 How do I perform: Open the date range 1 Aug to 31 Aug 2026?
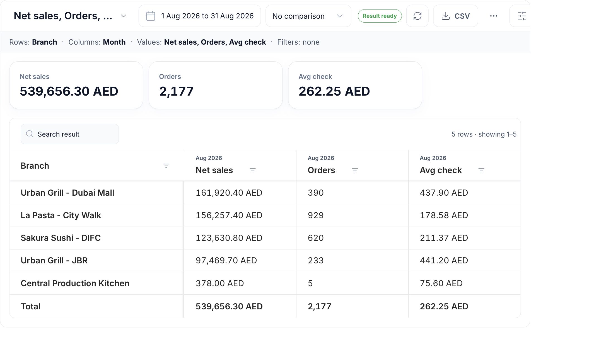coord(200,16)
